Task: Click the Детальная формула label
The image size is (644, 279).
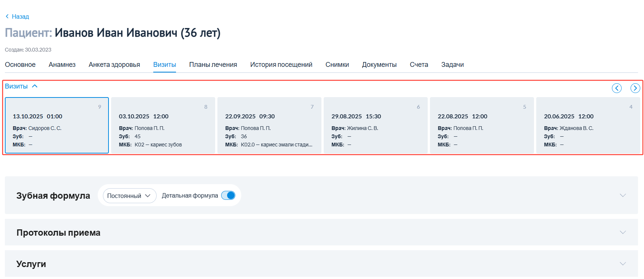Action: click(x=190, y=195)
